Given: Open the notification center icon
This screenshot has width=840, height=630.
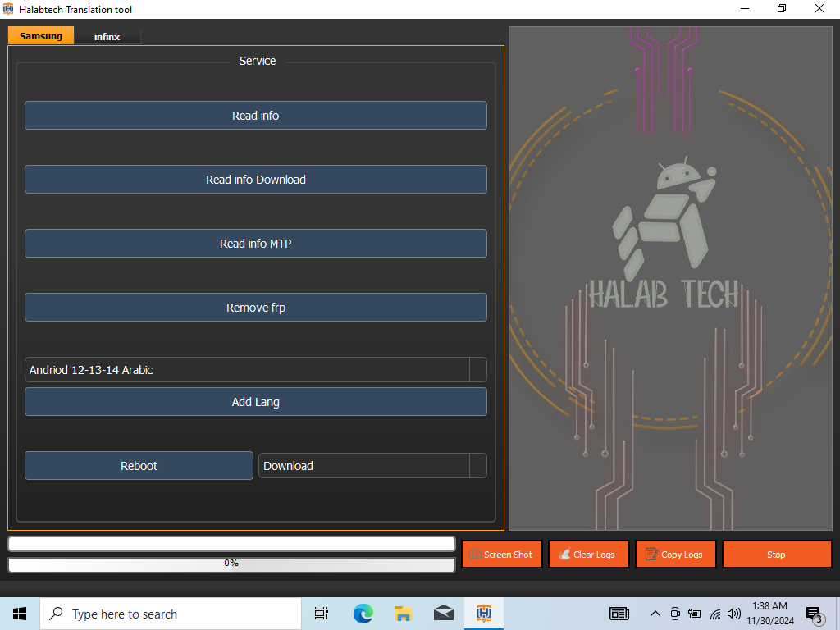Looking at the screenshot, I should point(815,614).
